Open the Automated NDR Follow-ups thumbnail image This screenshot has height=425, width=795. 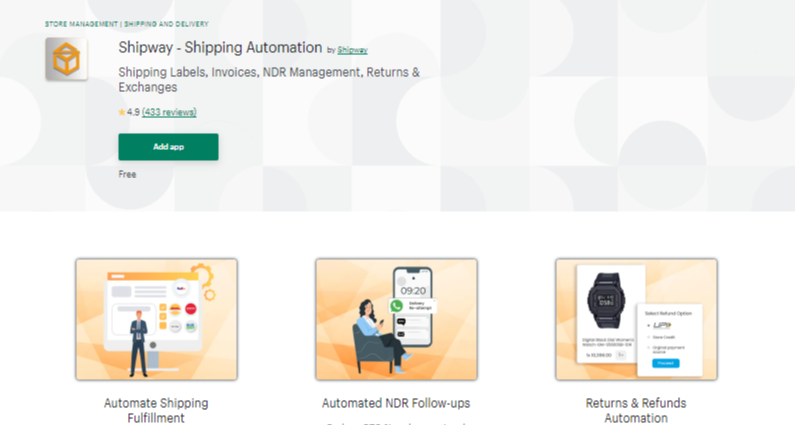pyautogui.click(x=396, y=320)
